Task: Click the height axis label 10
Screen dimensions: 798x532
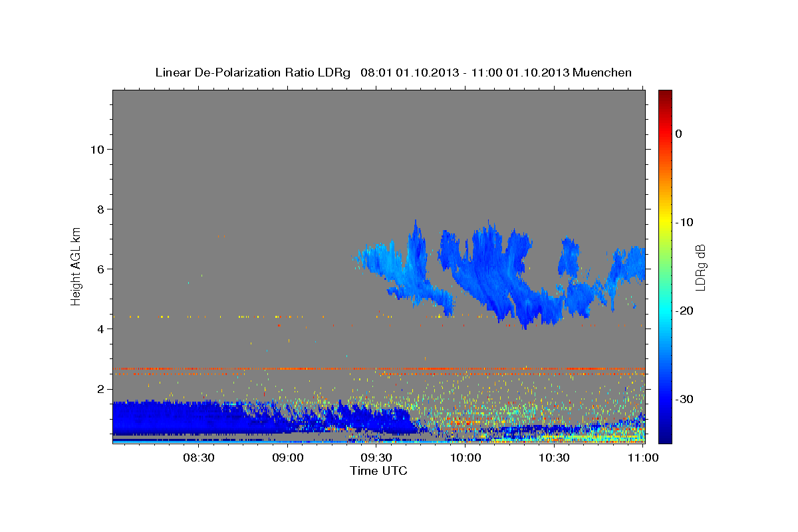Action: coord(97,149)
